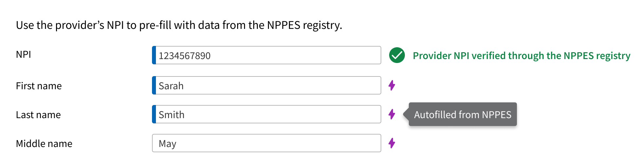Click the word May in Middle name
Image resolution: width=644 pixels, height=168 pixels.
click(x=167, y=144)
